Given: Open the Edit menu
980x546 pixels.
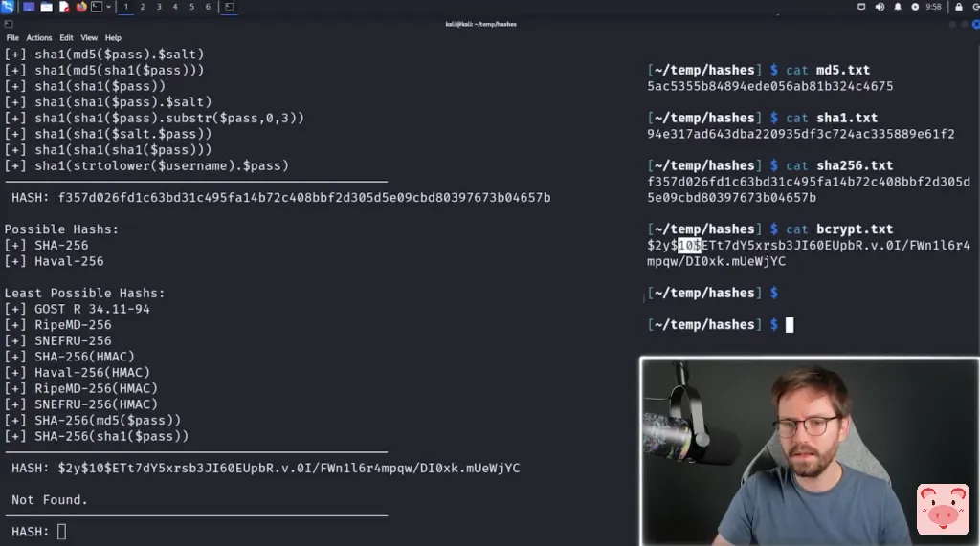Looking at the screenshot, I should (x=66, y=38).
